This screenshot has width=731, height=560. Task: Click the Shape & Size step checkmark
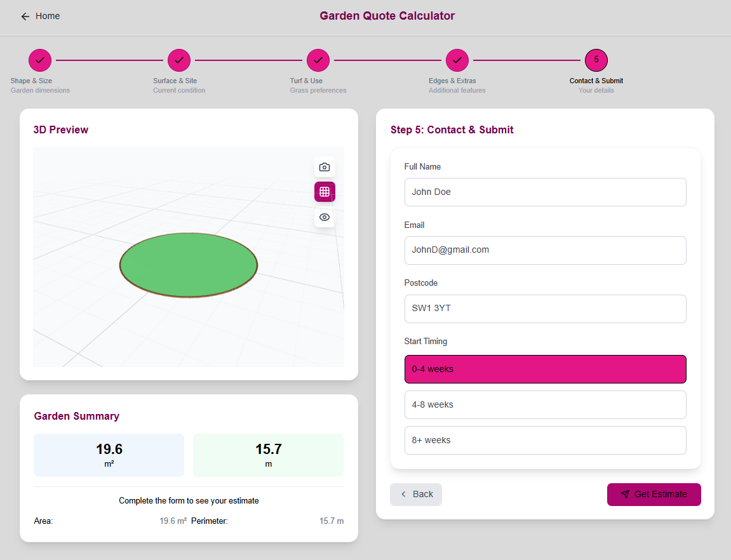tap(40, 60)
